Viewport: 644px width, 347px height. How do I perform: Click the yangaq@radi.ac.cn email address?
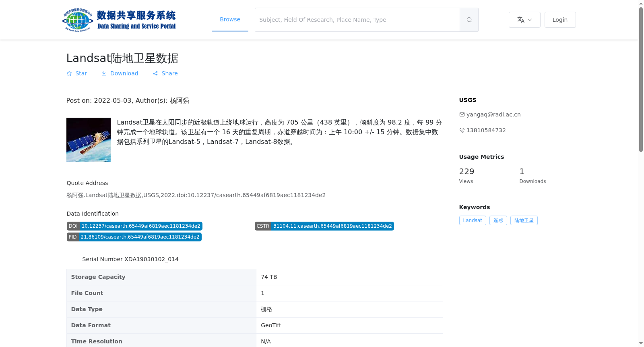tap(493, 114)
